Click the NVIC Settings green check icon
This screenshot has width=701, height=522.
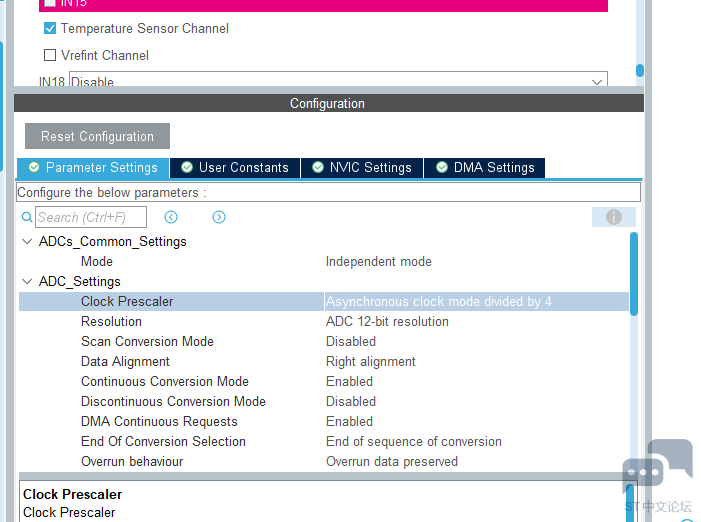[318, 167]
